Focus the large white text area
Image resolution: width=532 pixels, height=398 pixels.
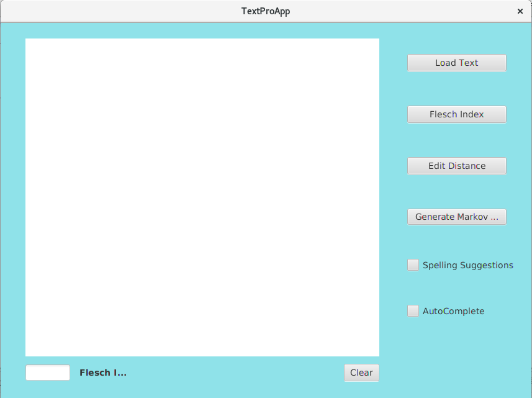pyautogui.click(x=202, y=197)
